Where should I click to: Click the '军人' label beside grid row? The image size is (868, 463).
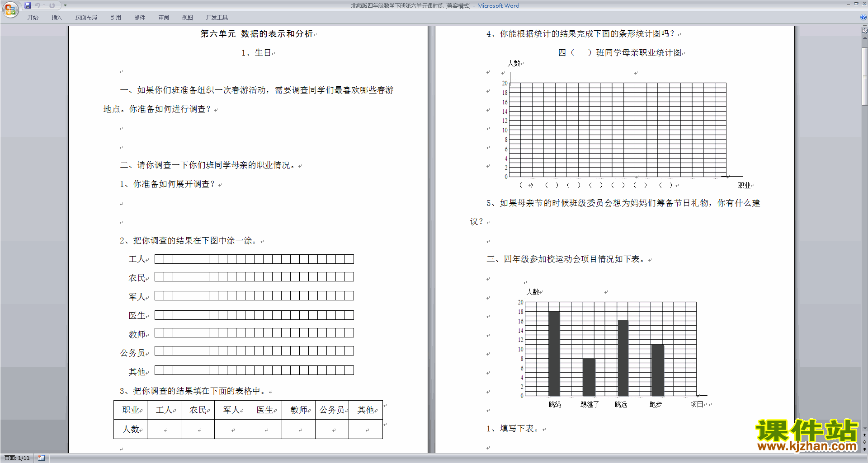click(137, 297)
